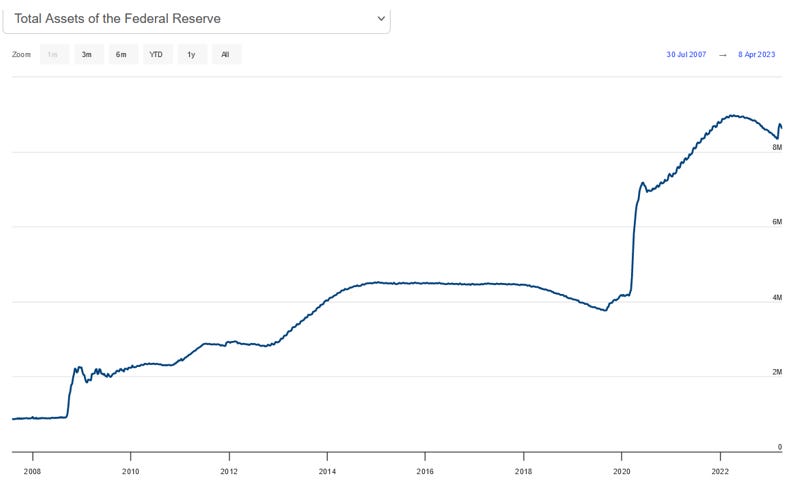Open the Total Assets of the Federal Reserve dropdown

click(196, 19)
